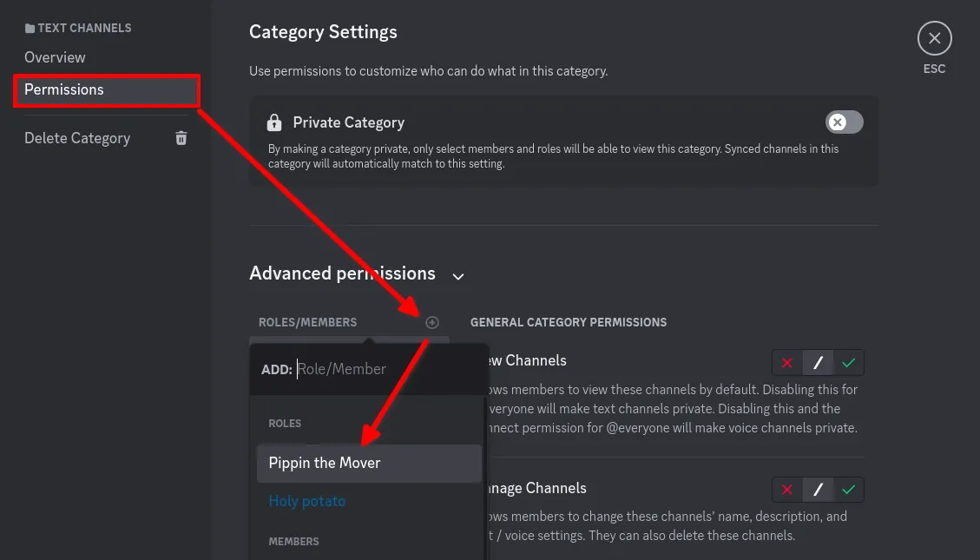Image resolution: width=980 pixels, height=560 pixels.
Task: Click the lock icon beside Private Category
Action: tap(274, 122)
